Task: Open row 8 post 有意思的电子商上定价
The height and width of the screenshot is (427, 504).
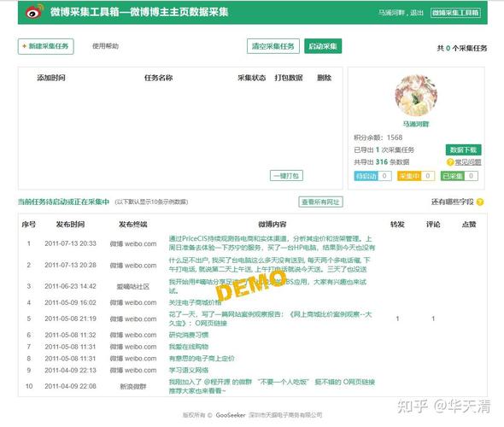Action: click(202, 359)
